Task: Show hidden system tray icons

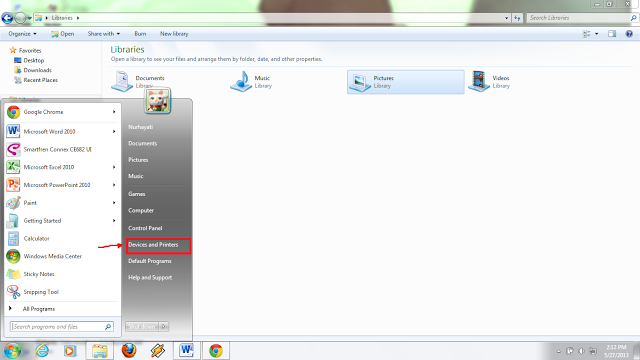Action: pyautogui.click(x=558, y=351)
